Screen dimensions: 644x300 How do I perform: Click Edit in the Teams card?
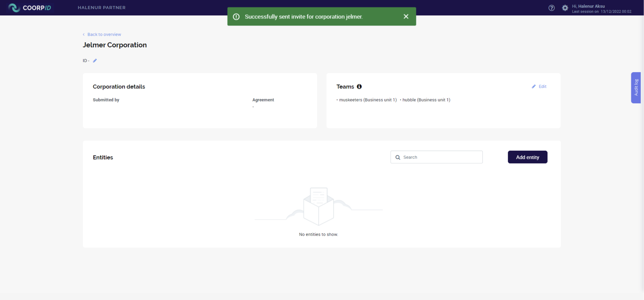(539, 86)
